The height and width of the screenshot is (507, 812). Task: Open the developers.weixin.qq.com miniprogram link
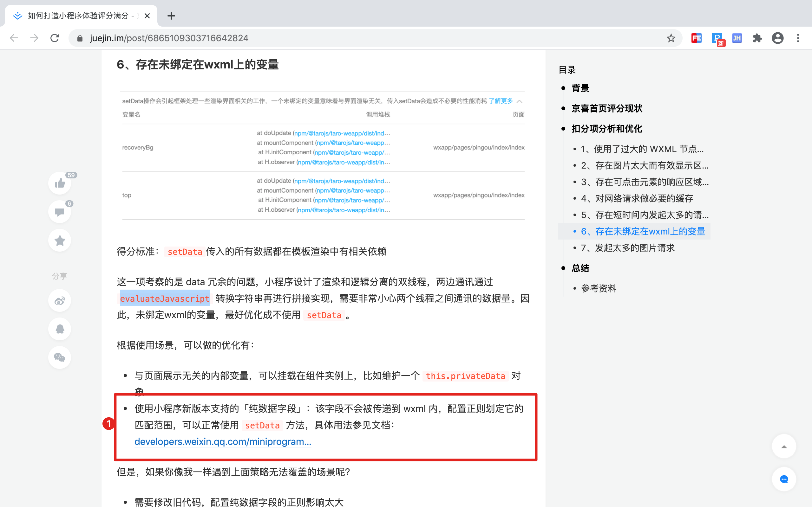223,442
